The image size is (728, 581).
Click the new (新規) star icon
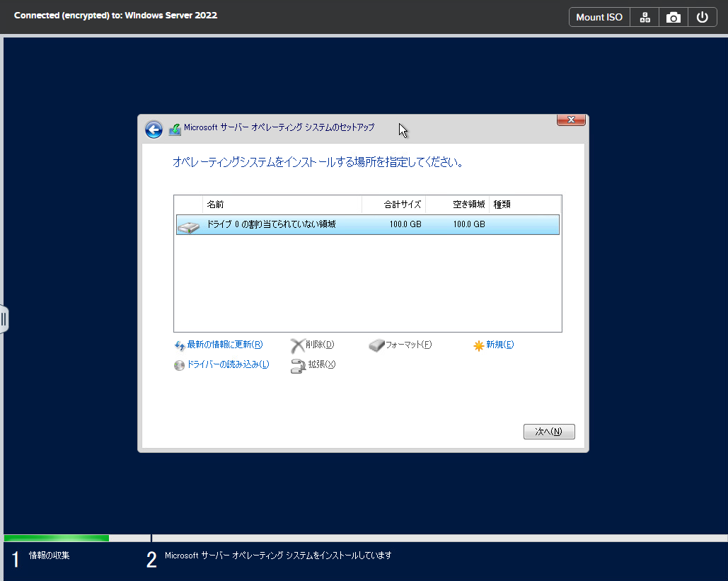coord(479,345)
